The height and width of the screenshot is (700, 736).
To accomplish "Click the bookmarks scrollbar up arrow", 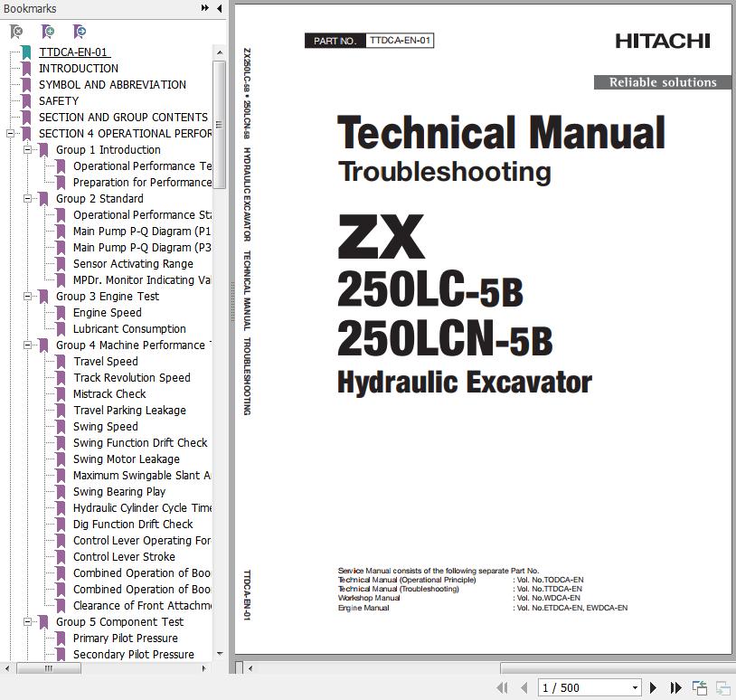I will (x=219, y=52).
